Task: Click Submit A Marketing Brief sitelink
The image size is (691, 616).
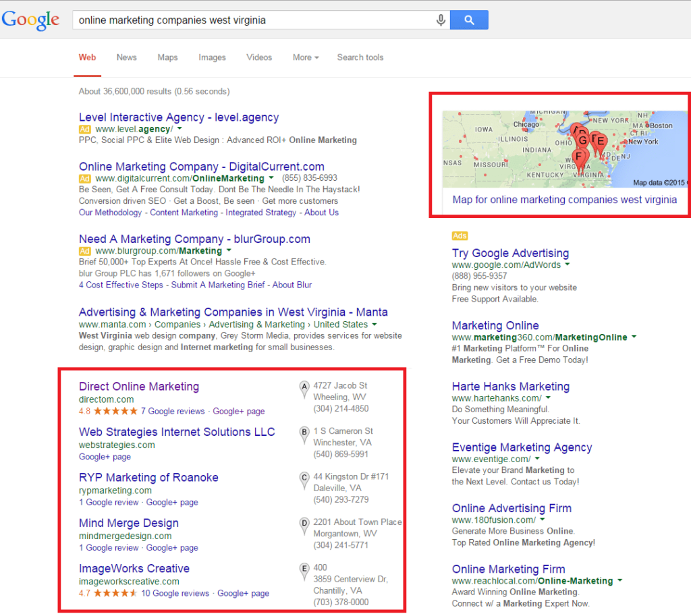Action: tap(218, 285)
